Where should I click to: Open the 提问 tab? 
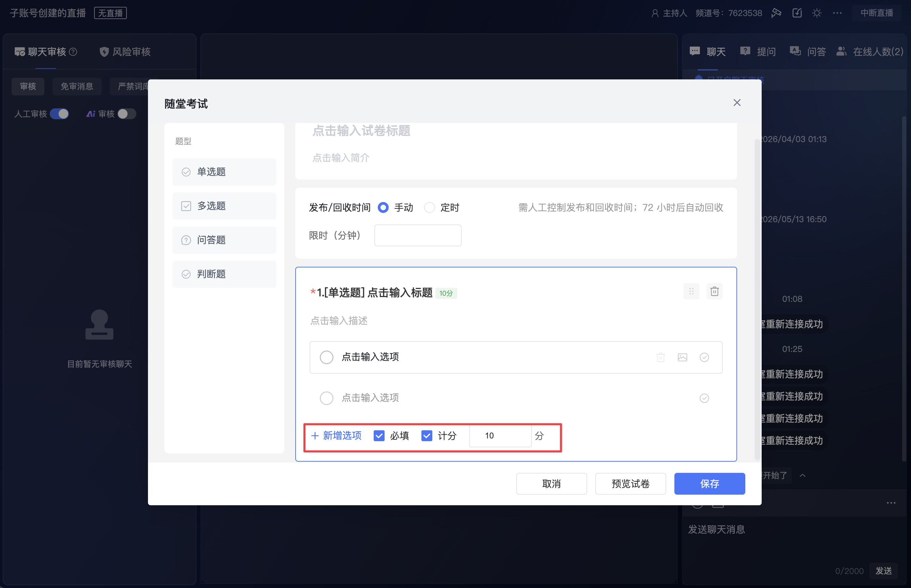[758, 51]
